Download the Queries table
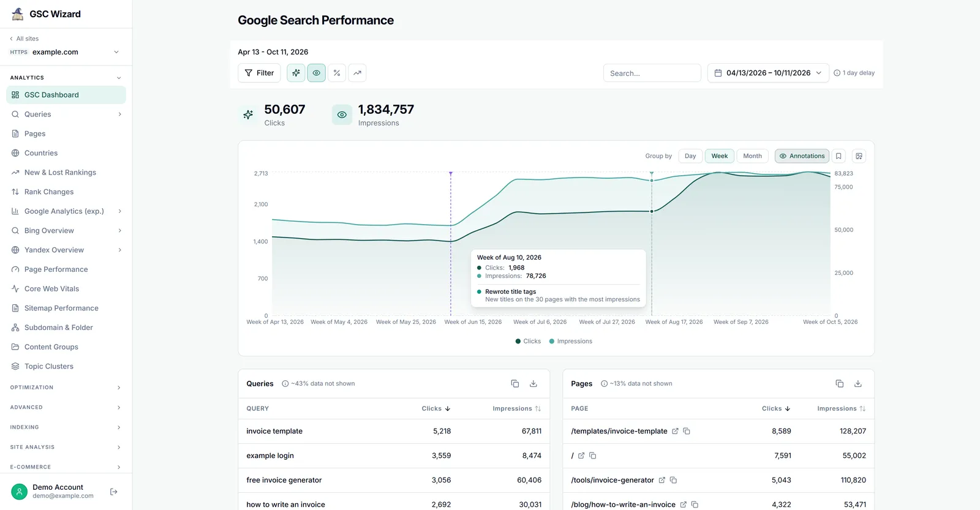Viewport: 980px width, 510px height. pyautogui.click(x=533, y=384)
